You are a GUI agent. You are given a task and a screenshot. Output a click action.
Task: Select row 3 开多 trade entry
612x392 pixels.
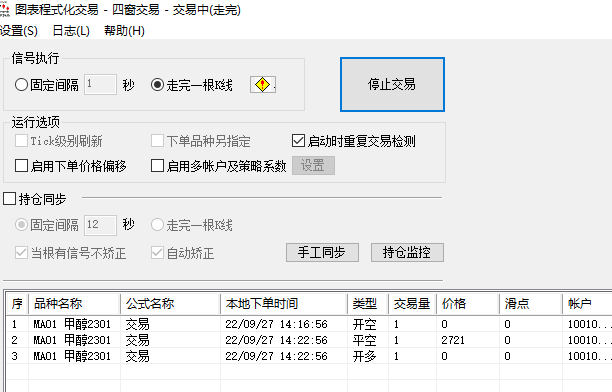coord(308,356)
